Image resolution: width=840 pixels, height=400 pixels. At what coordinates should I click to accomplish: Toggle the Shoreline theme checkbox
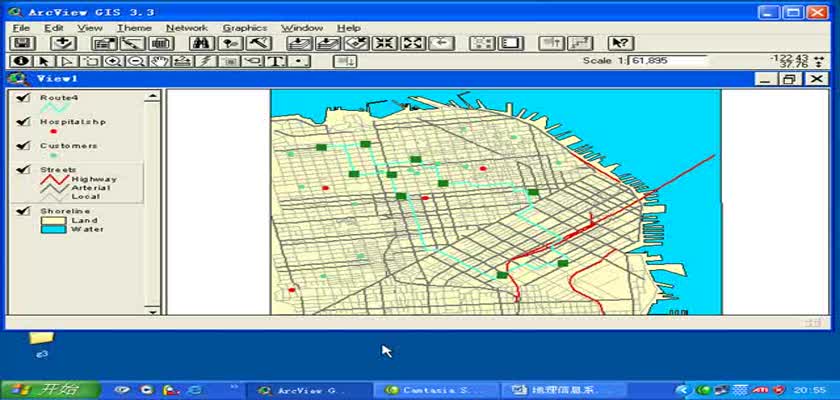point(23,211)
